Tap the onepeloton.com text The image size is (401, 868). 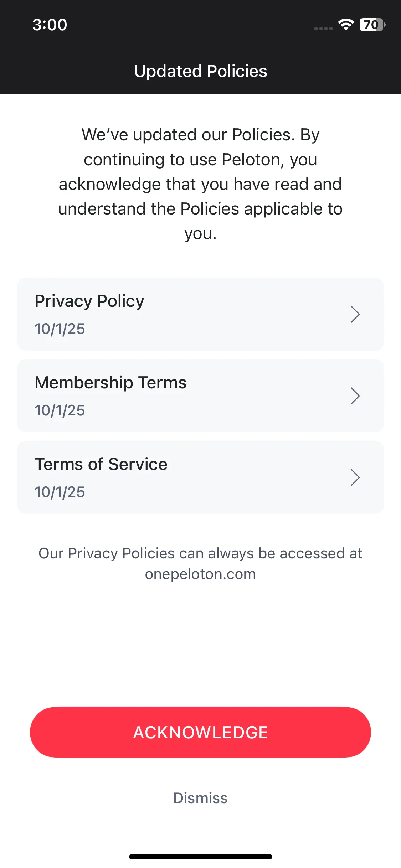click(x=200, y=574)
